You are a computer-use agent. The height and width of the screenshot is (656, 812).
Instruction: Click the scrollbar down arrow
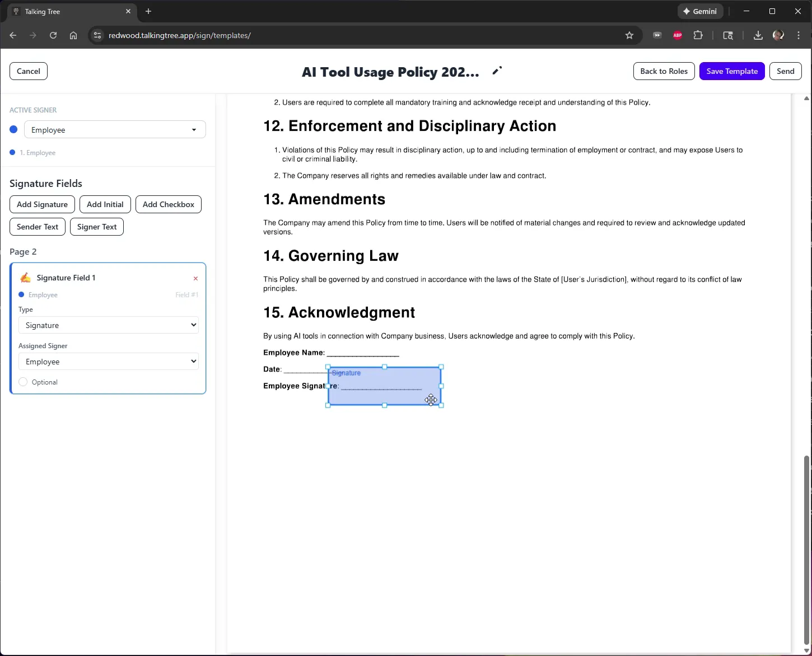pos(806,650)
